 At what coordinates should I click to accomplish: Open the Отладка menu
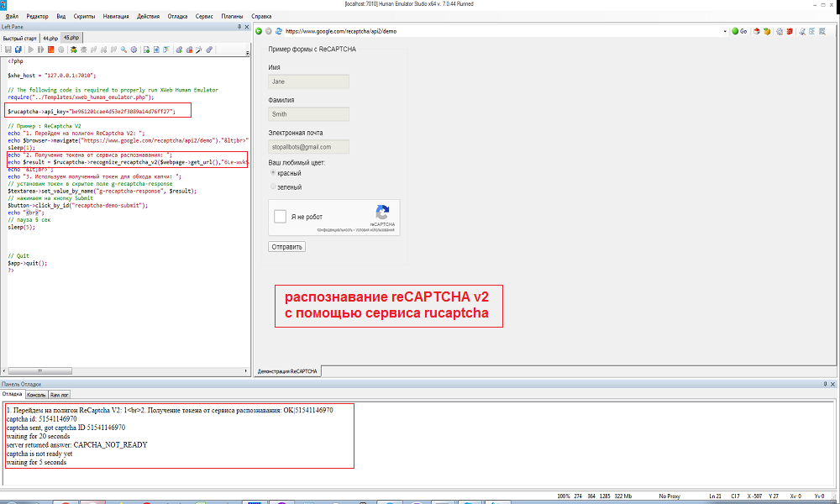pos(177,16)
